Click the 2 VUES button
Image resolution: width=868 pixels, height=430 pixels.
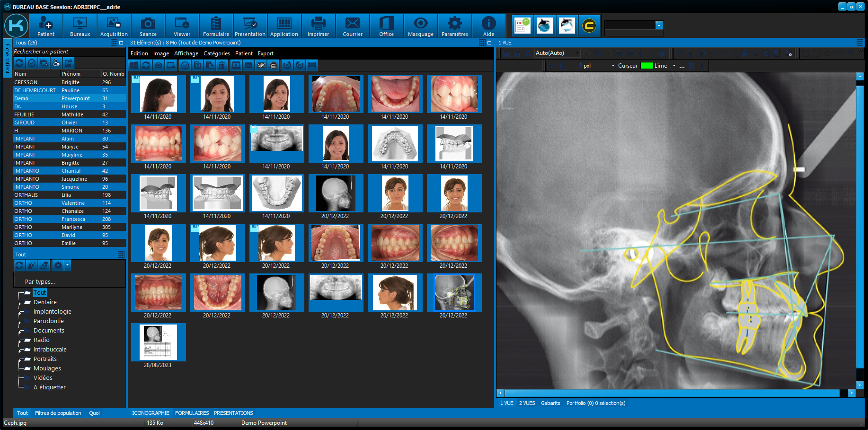527,403
